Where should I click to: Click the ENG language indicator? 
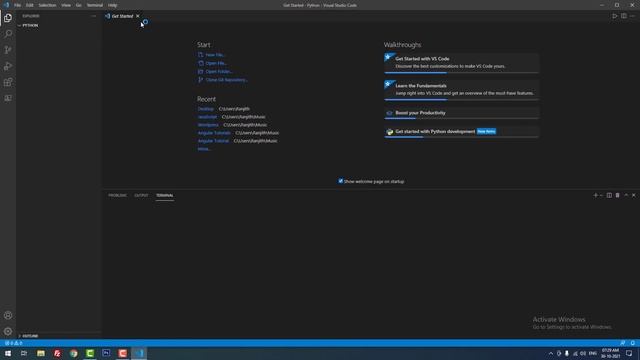click(x=593, y=353)
